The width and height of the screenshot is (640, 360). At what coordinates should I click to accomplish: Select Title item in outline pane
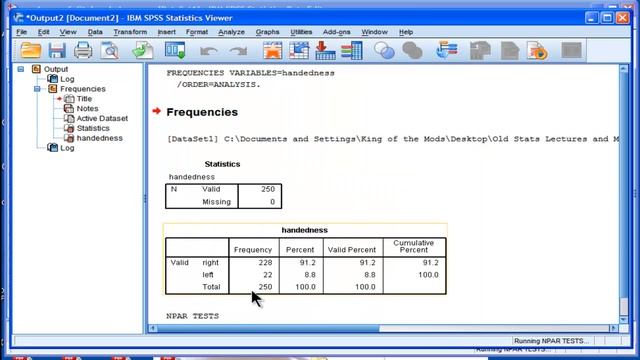point(84,98)
